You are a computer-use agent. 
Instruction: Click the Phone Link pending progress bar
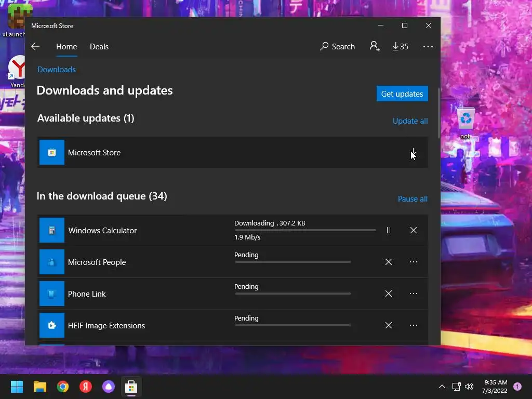[x=293, y=294]
